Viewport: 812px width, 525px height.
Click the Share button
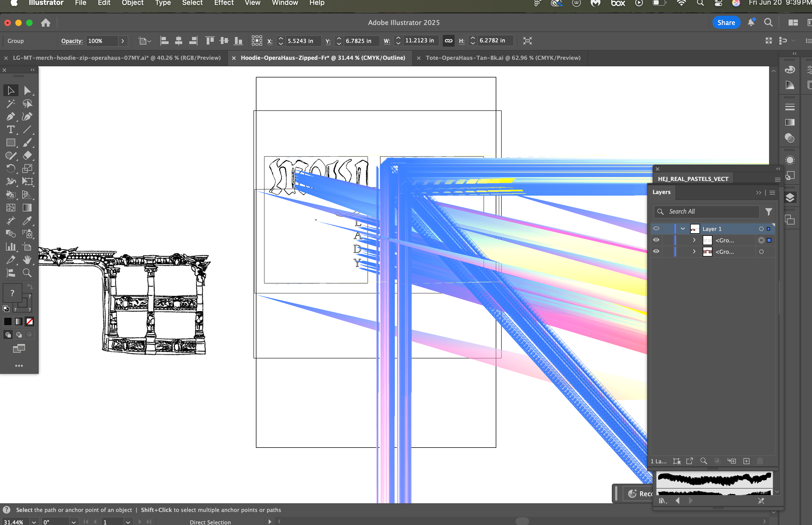pos(726,23)
